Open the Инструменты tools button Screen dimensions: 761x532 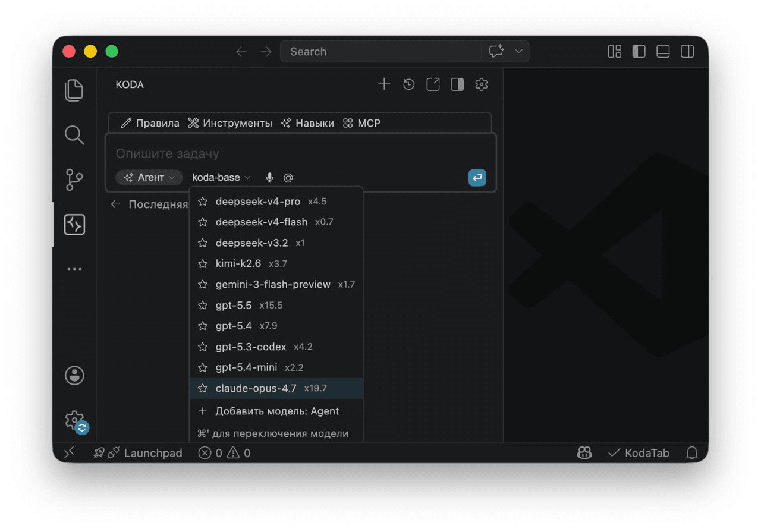230,123
